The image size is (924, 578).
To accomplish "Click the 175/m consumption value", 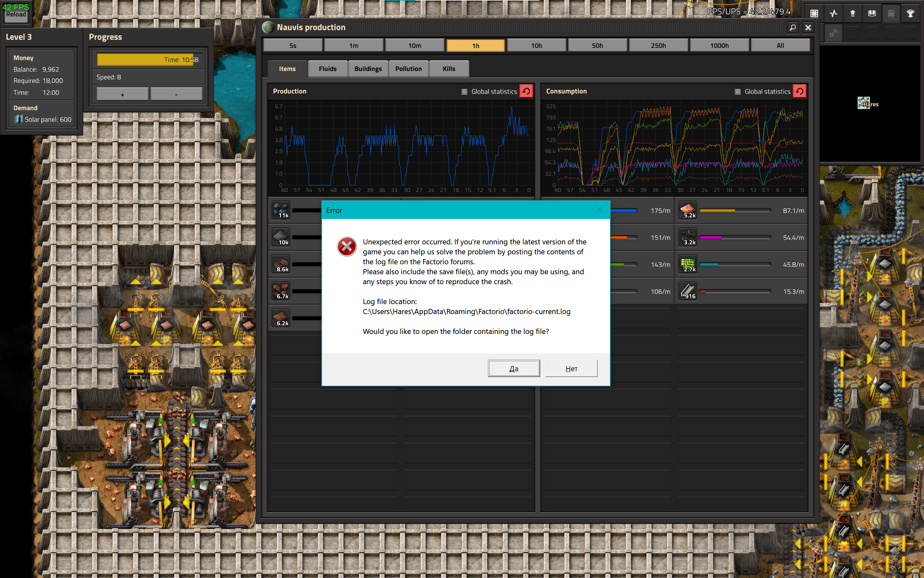I will pos(660,211).
